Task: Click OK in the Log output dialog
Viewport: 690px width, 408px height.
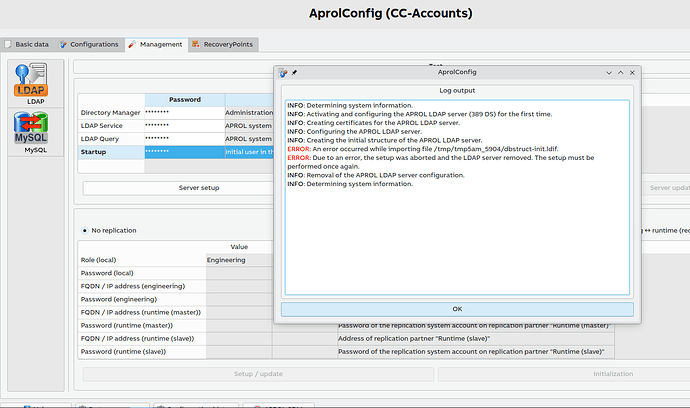Action: pyautogui.click(x=457, y=309)
